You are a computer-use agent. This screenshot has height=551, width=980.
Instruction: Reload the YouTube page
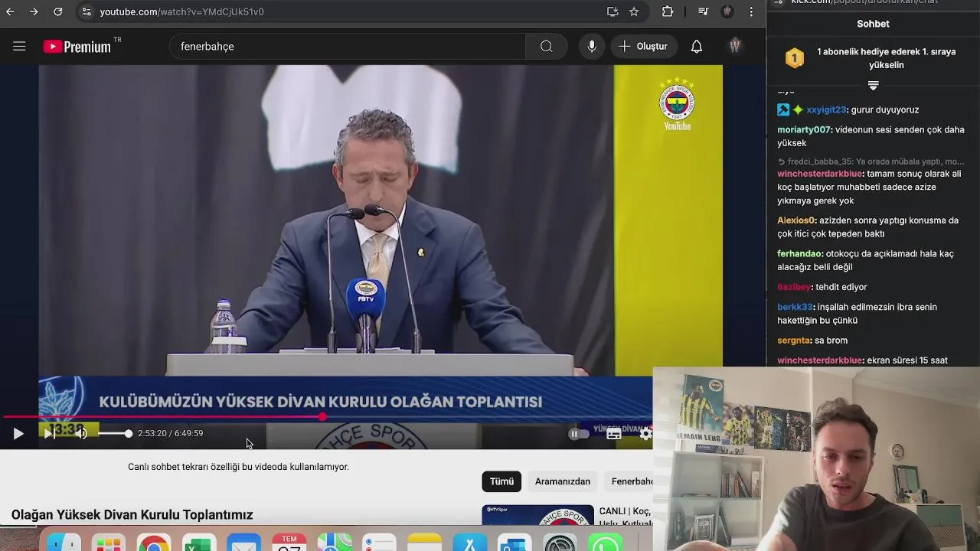pos(58,11)
